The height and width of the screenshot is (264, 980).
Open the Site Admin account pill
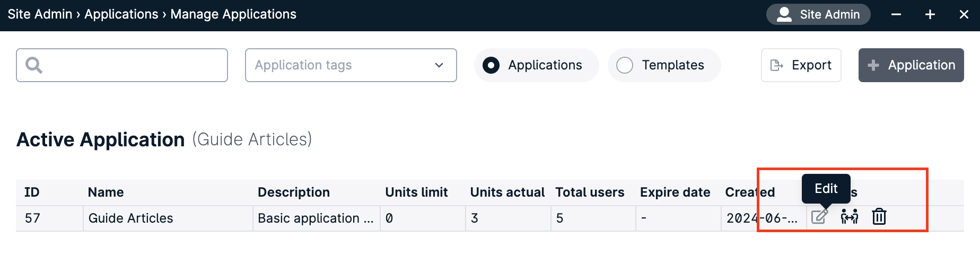pyautogui.click(x=818, y=14)
